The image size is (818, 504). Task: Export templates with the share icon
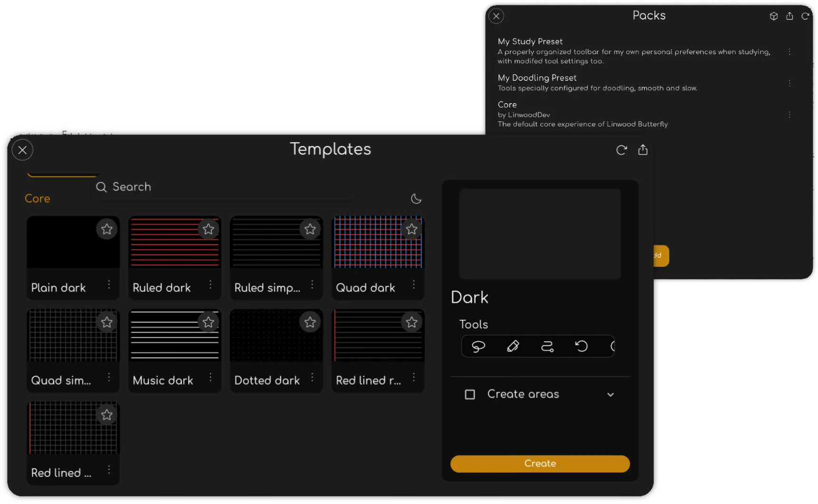pyautogui.click(x=643, y=150)
